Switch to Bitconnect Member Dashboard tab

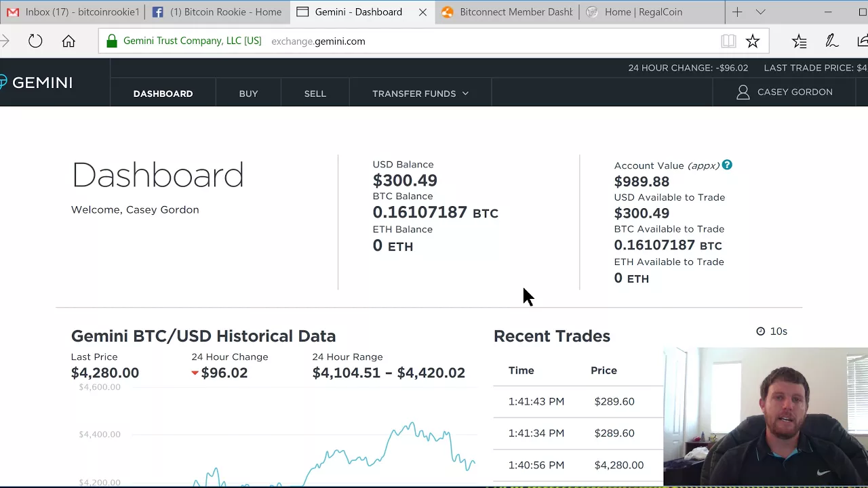507,12
